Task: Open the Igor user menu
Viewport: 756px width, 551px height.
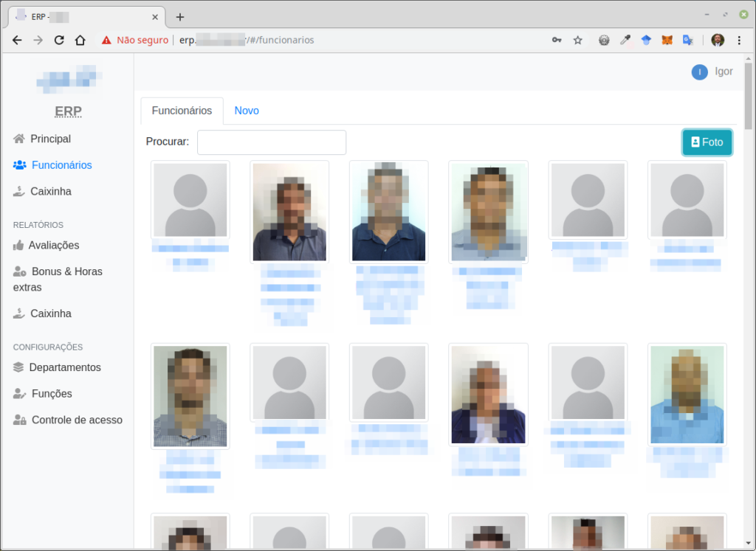Action: (x=712, y=72)
